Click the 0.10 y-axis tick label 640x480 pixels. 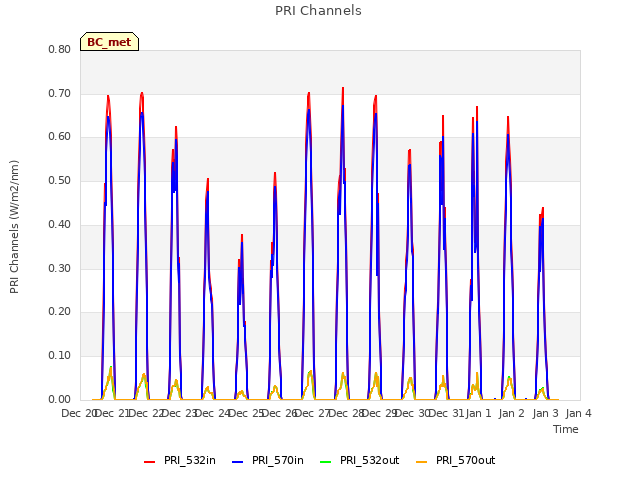point(60,356)
